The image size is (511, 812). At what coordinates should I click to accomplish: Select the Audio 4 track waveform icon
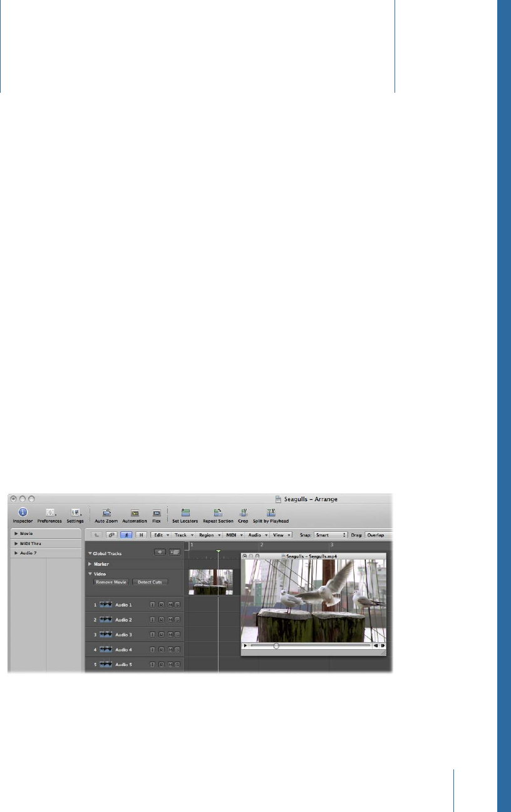[105, 650]
